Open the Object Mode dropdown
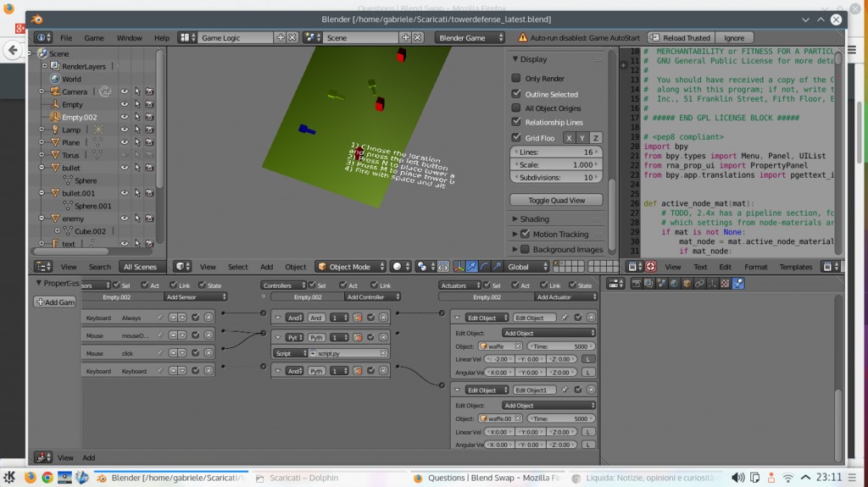 click(x=350, y=267)
